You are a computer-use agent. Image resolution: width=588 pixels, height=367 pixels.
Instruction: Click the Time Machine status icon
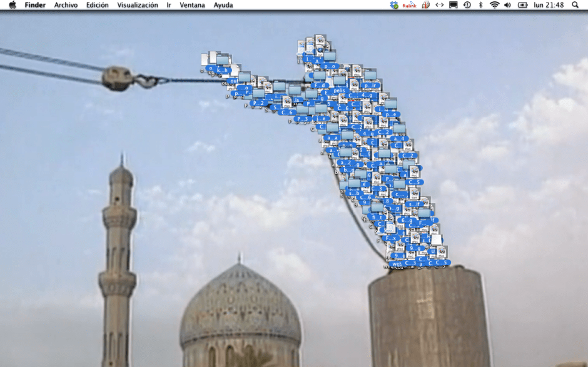click(x=467, y=5)
